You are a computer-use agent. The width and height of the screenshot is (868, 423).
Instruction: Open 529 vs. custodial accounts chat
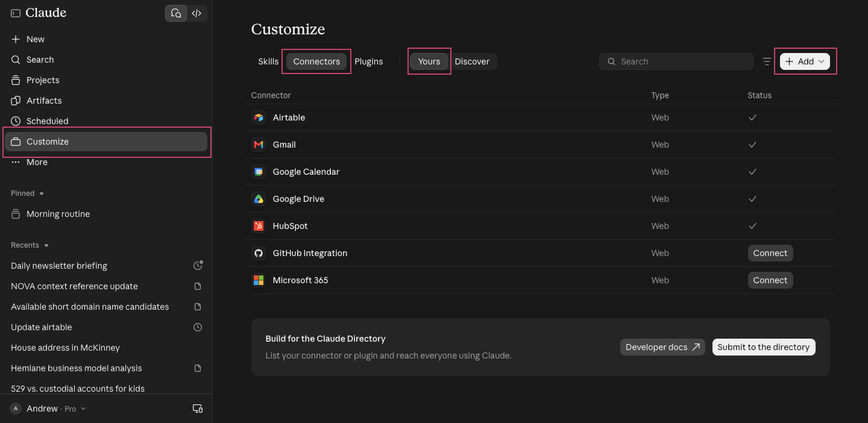[78, 389]
